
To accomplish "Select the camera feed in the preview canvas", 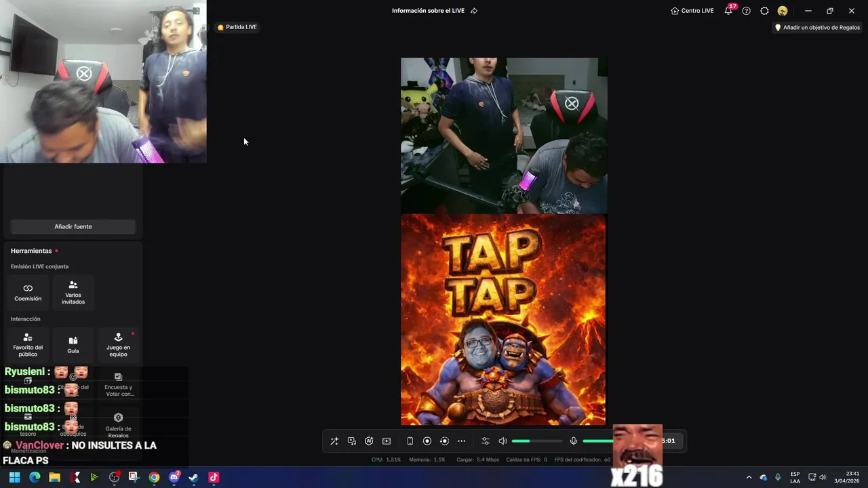I will tap(504, 136).
